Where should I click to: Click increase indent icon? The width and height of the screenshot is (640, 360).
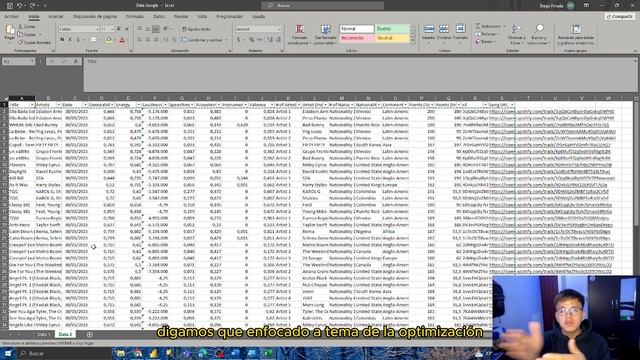point(173,40)
